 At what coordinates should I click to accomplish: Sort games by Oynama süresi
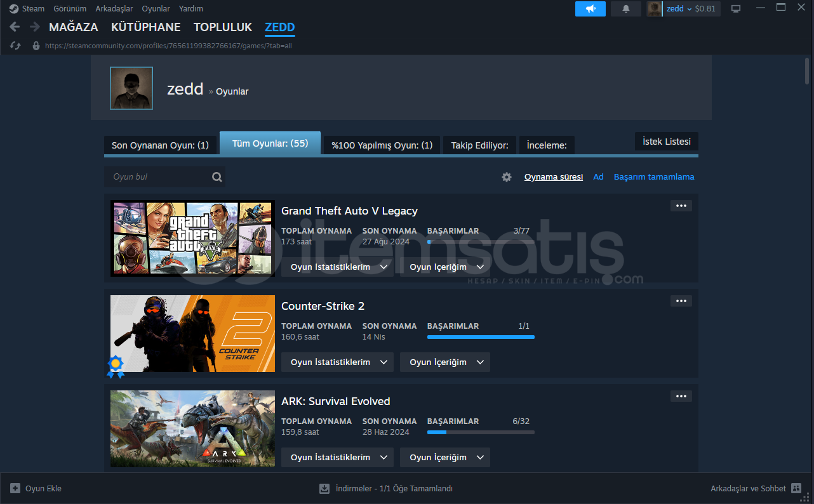pos(554,177)
